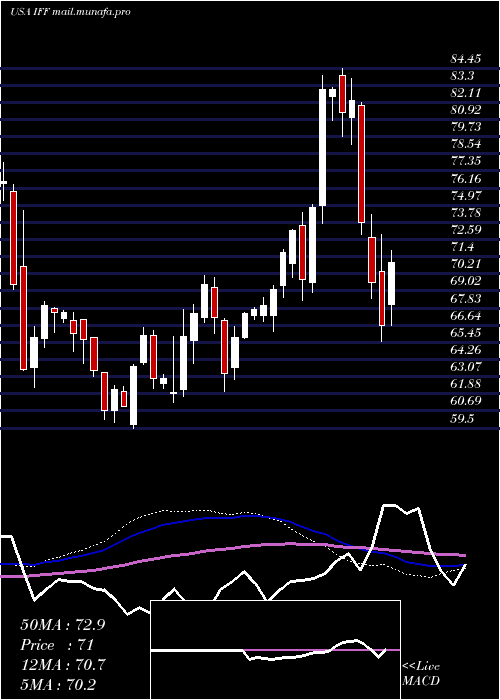
Task: Click inside the Live MACD inset chart
Action: click(x=275, y=650)
